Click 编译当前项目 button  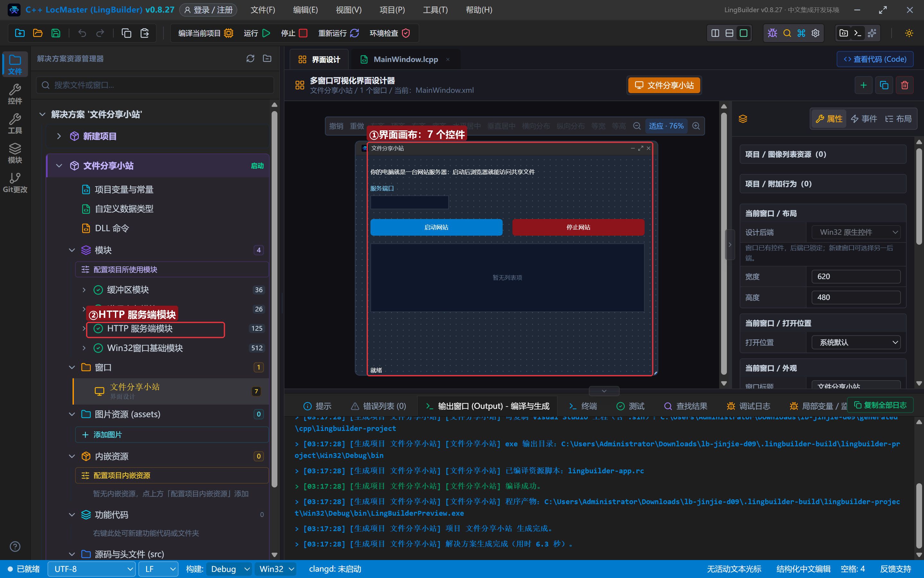tap(205, 33)
